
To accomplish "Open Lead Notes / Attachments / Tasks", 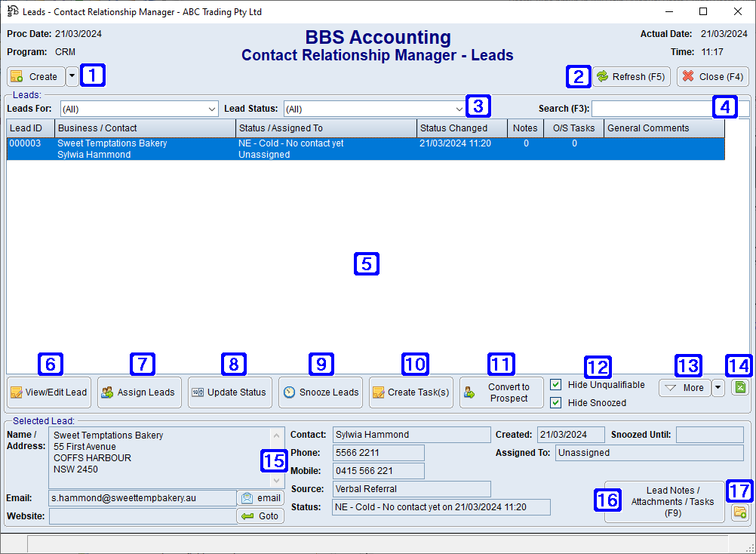I will pyautogui.click(x=664, y=501).
